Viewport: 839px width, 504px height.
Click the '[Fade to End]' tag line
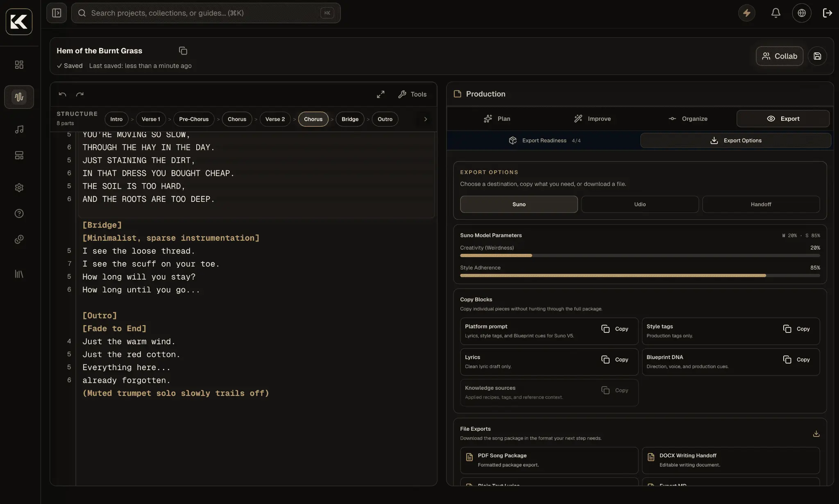point(114,328)
